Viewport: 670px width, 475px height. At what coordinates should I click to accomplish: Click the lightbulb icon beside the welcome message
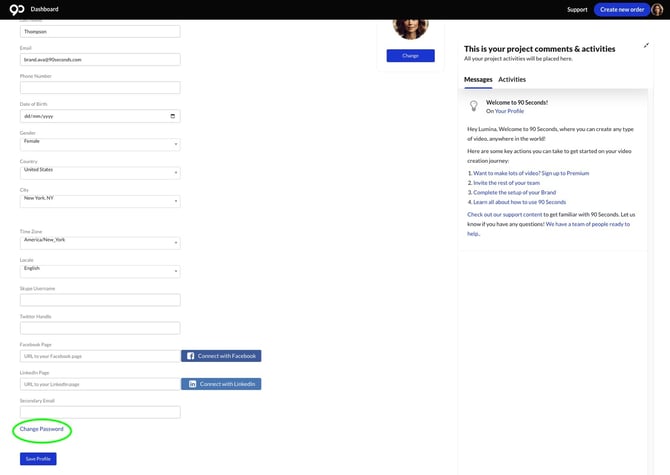(473, 106)
